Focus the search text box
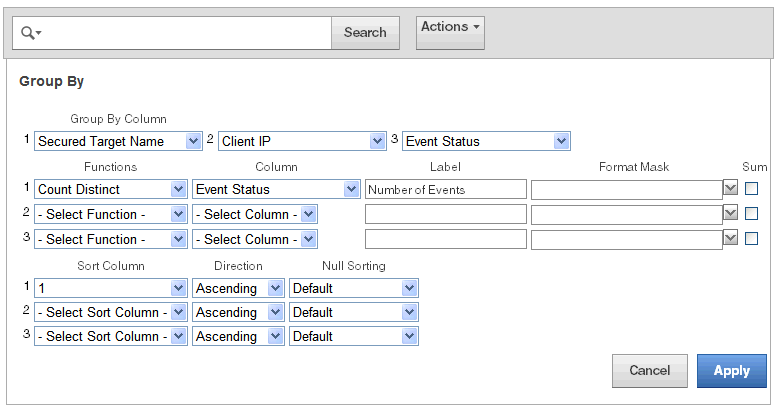 pyautogui.click(x=188, y=33)
